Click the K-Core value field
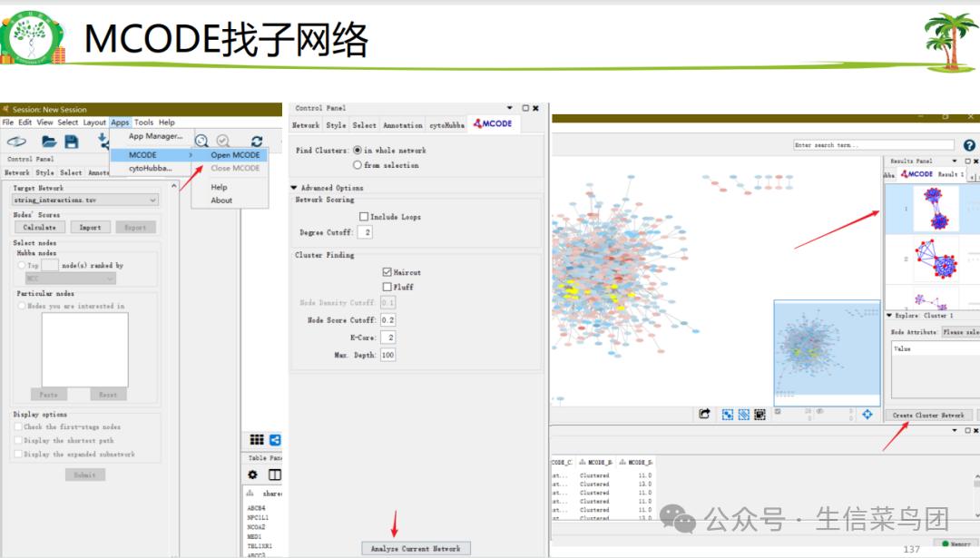Viewport: 980px width, 558px height. click(388, 338)
